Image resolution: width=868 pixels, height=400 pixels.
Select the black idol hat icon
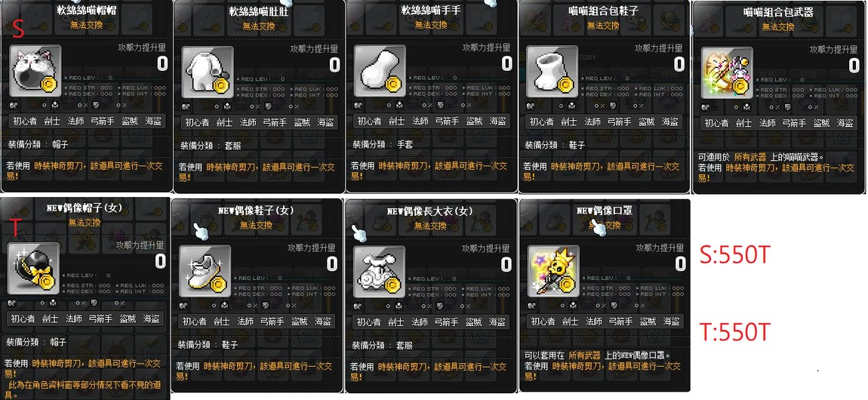[x=33, y=269]
